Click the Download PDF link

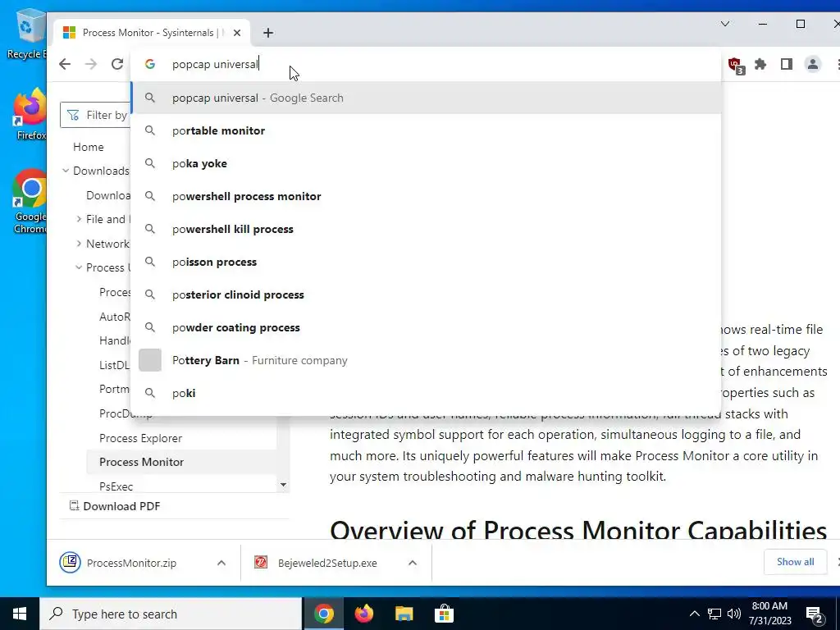coord(115,506)
